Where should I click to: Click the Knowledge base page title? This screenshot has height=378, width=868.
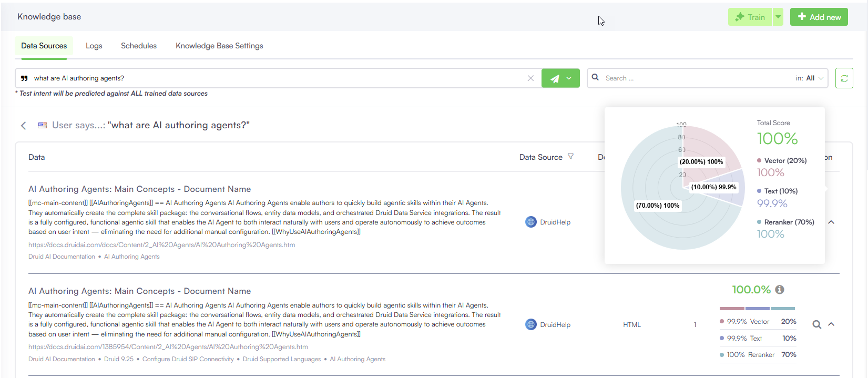point(49,17)
